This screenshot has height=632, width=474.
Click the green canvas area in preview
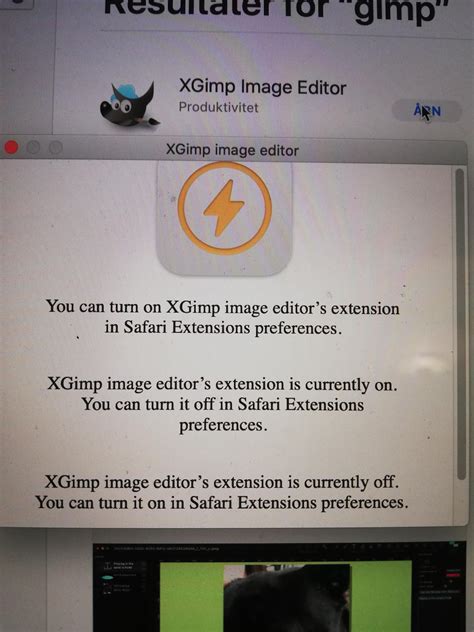[191, 597]
